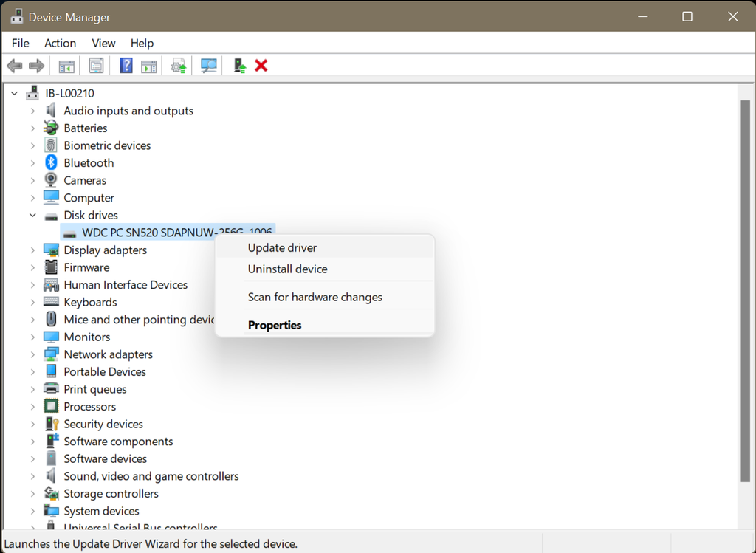Click the Keyboards category icon
756x553 pixels.
click(51, 302)
